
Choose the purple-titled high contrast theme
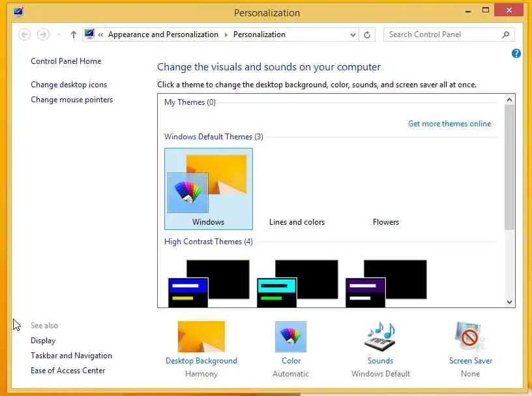coord(386,283)
